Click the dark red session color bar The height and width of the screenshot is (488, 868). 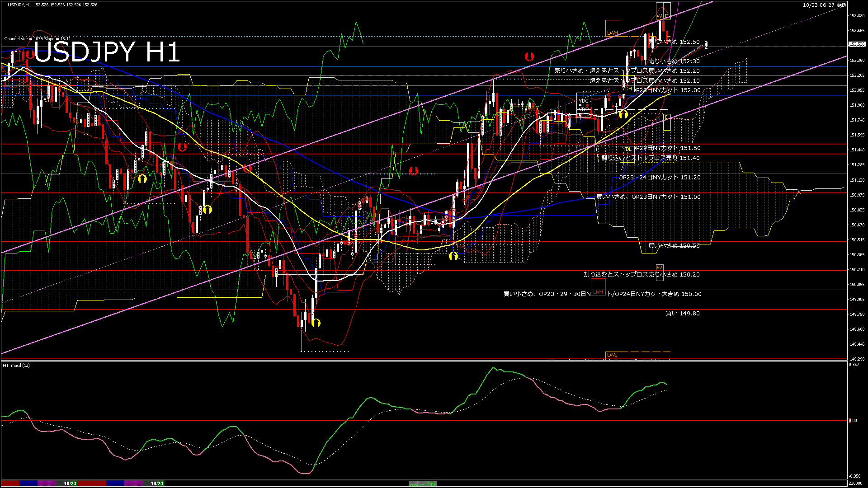click(x=10, y=483)
